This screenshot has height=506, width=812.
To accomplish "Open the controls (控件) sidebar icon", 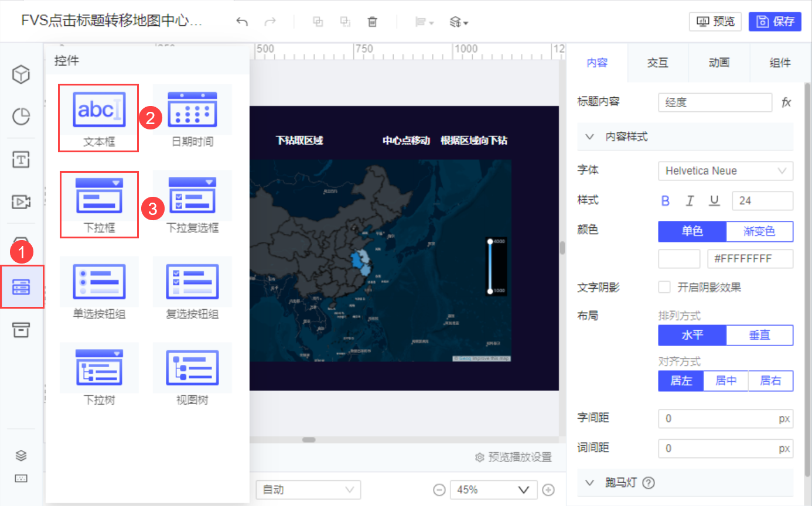I will [22, 287].
